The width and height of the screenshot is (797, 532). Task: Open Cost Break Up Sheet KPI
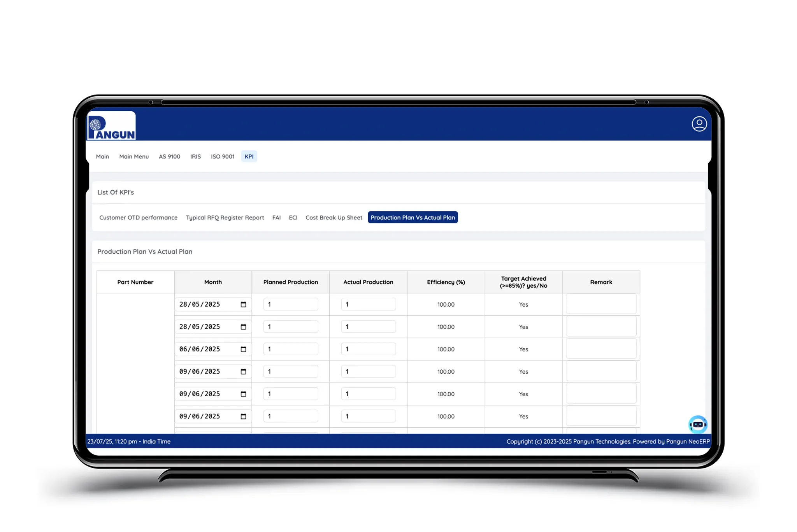[334, 218]
